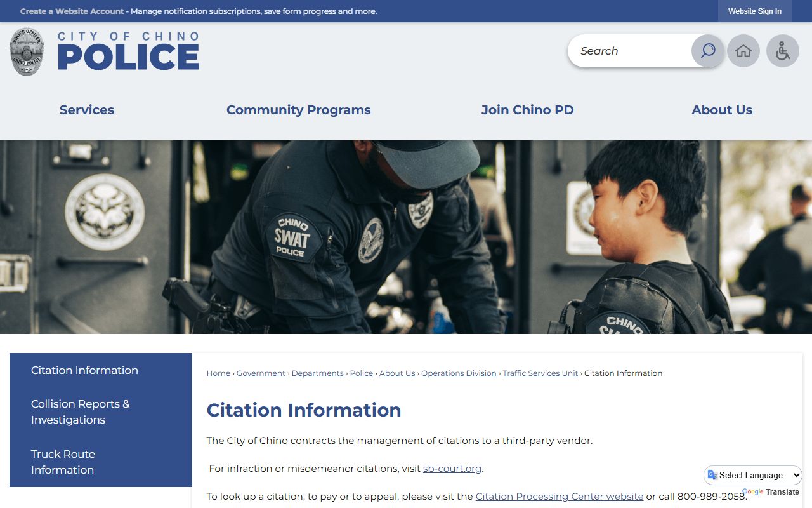Click Create a Website Account link
Screen dimensions: 812x508
tap(72, 11)
